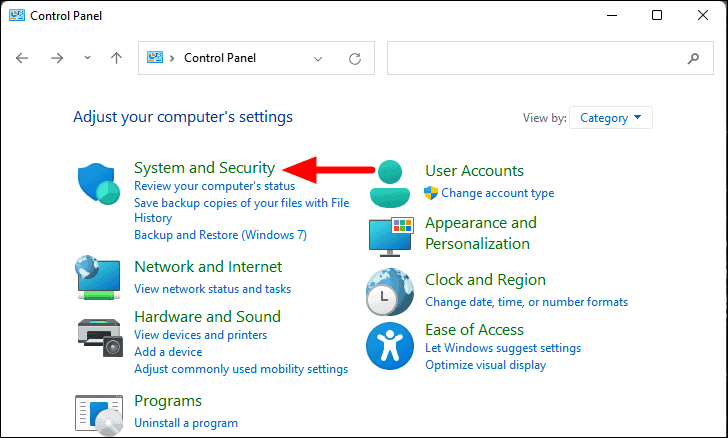Click the Hardware and Sound printer icon
Image resolution: width=728 pixels, height=438 pixels.
click(x=100, y=337)
